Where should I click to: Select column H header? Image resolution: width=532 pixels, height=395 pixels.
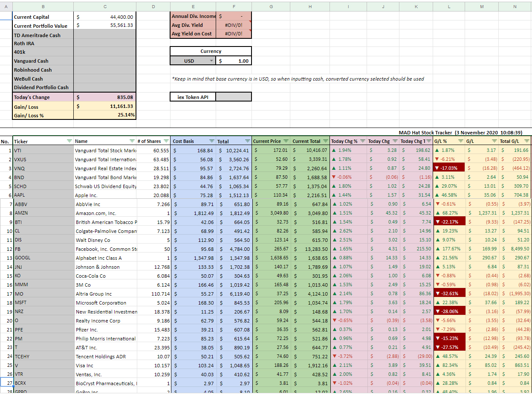[310, 6]
